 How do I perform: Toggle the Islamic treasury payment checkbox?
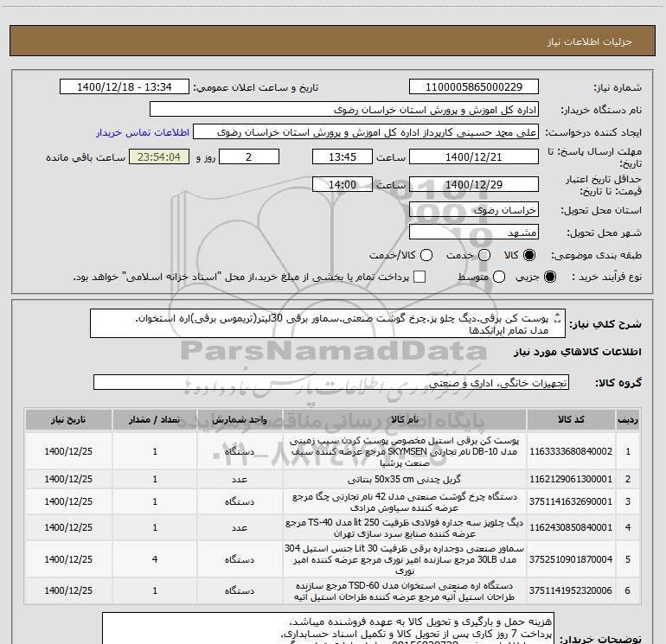(419, 277)
